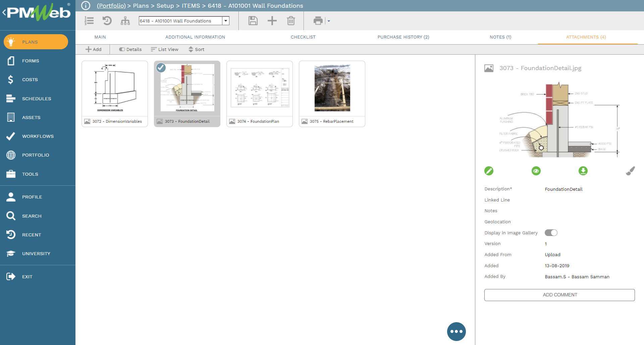The image size is (644, 345).
Task: Click the green pencil edit icon
Action: 489,171
